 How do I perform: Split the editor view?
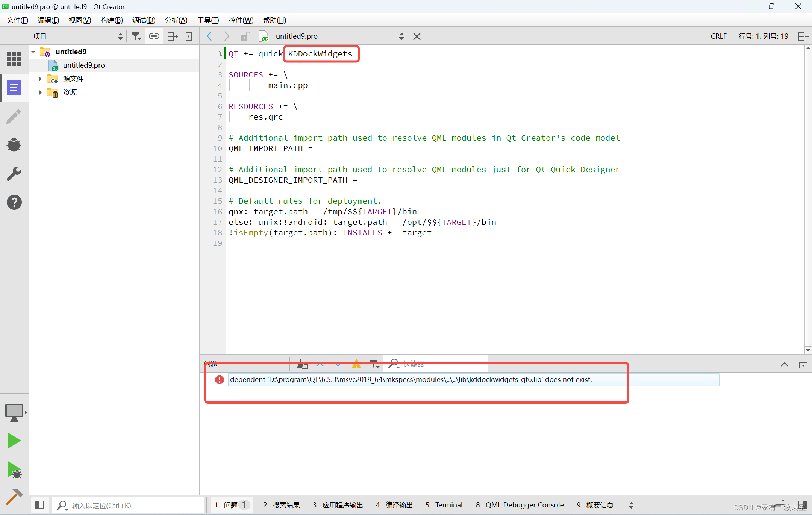803,36
